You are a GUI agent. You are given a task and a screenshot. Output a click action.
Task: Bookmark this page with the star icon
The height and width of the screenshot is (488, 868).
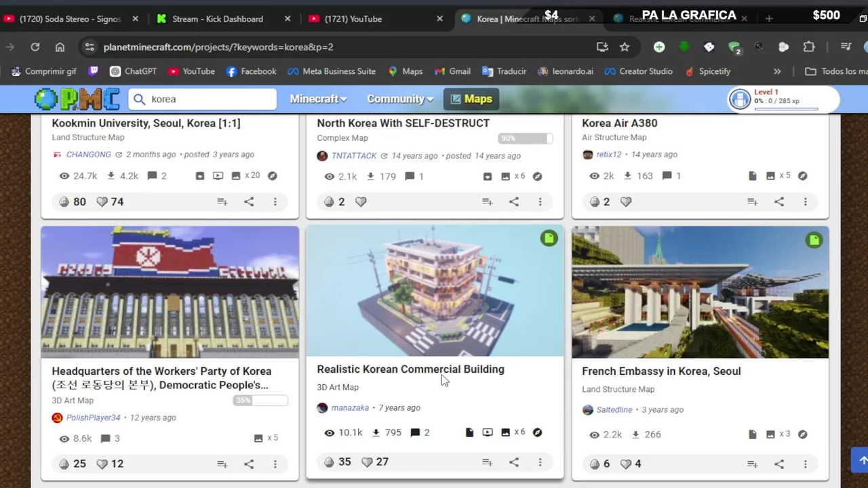[625, 47]
